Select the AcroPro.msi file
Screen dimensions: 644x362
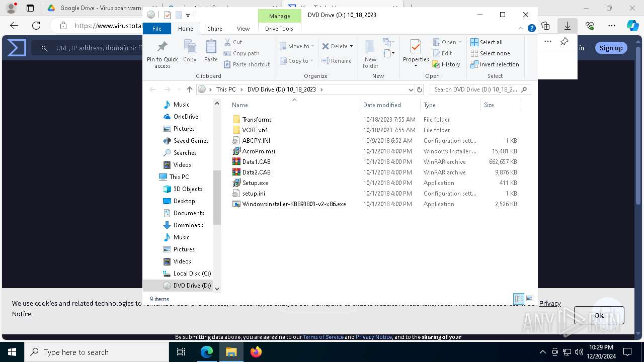point(259,151)
